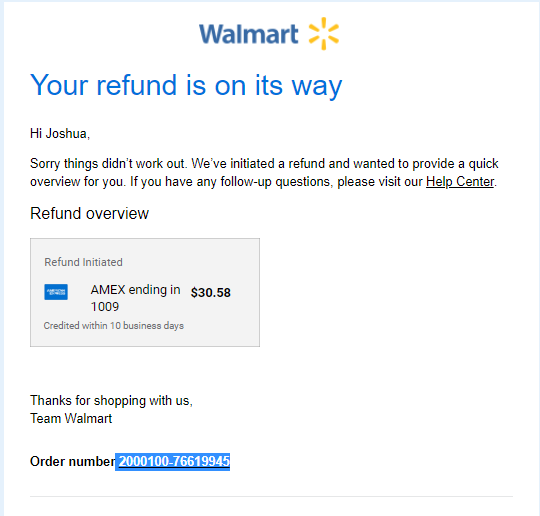Screen dimensions: 540x516
Task: Click 'Thanks for shopping with us' line
Action: click(111, 401)
